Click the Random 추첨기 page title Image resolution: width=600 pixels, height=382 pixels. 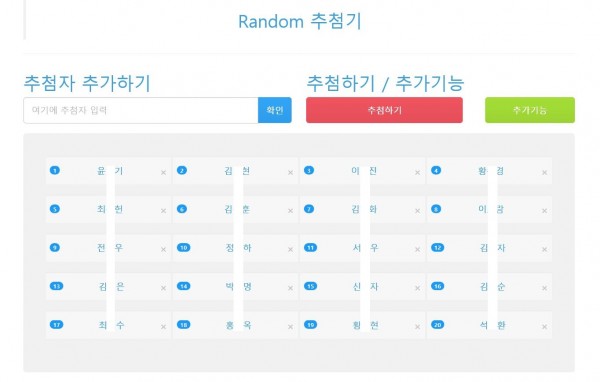pyautogui.click(x=300, y=21)
